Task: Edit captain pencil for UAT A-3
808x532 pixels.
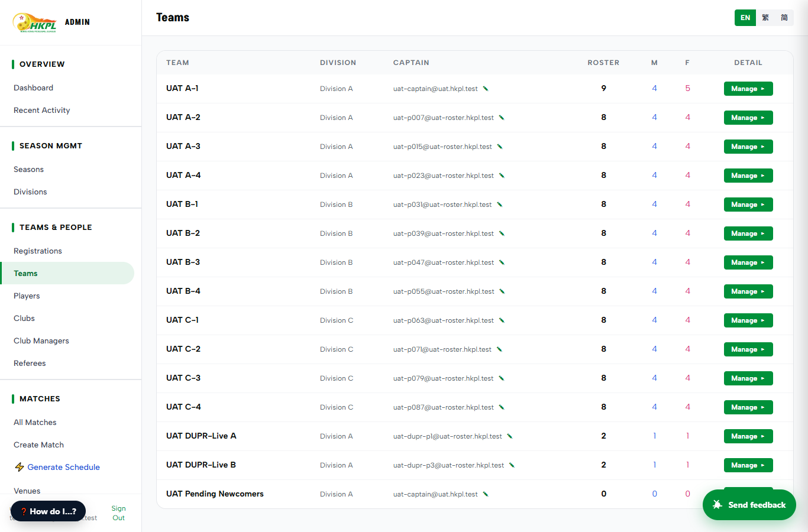Action: coord(500,147)
